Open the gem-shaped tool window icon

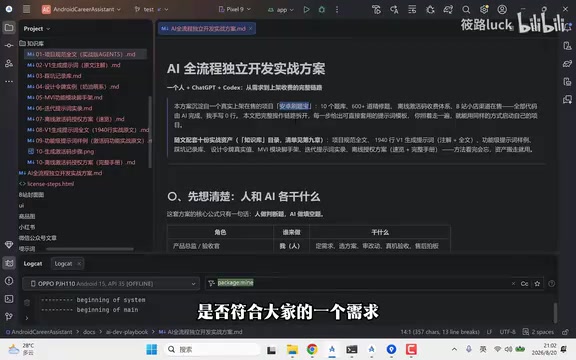point(9,244)
